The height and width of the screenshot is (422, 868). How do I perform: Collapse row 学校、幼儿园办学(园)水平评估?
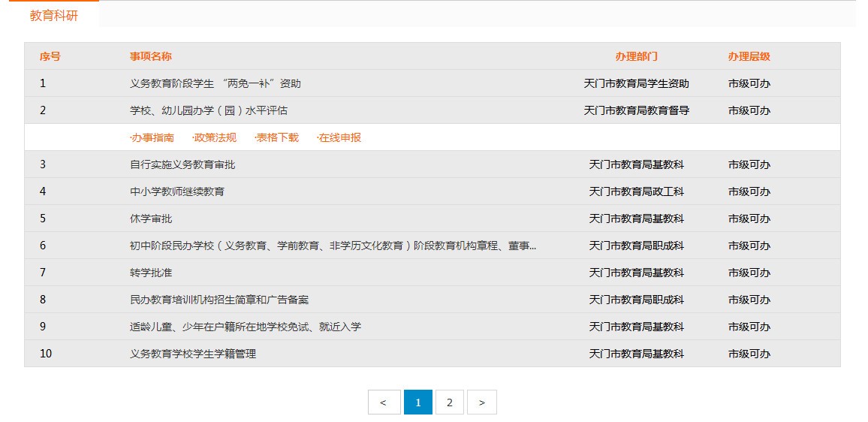click(x=209, y=111)
